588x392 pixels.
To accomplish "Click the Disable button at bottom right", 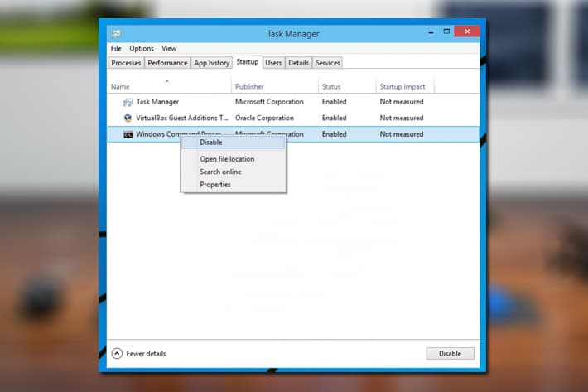I will pos(450,353).
